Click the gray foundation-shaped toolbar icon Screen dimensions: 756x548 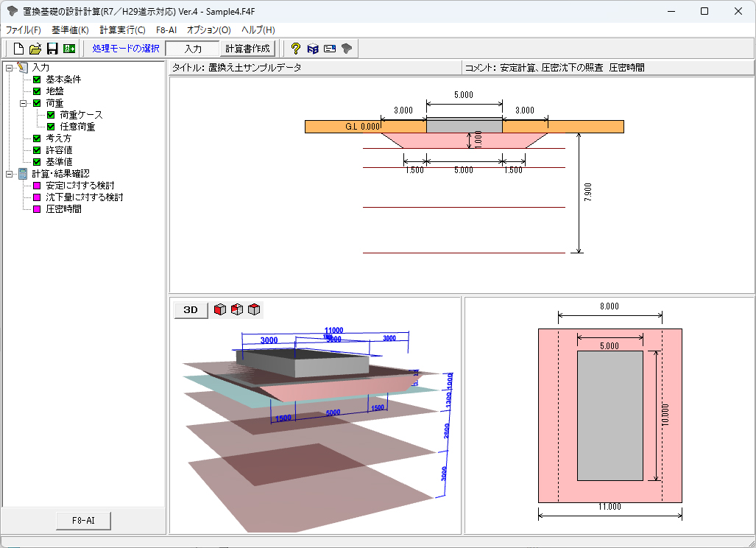click(x=347, y=48)
